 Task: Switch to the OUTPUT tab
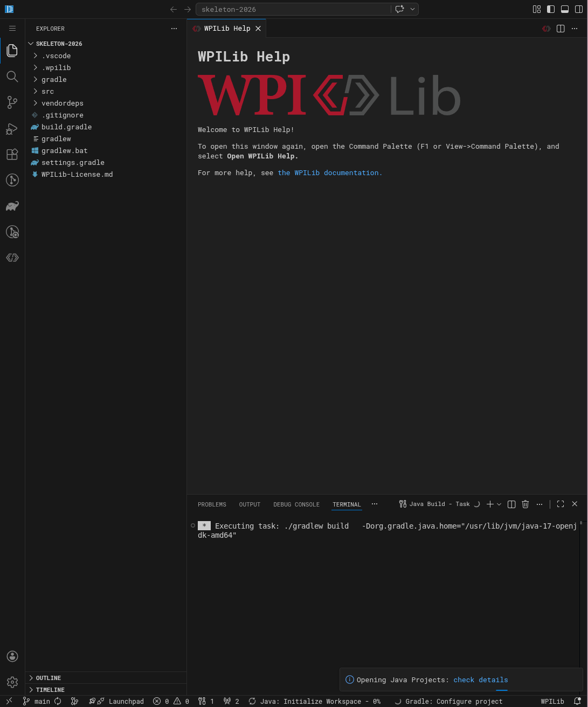pos(250,504)
